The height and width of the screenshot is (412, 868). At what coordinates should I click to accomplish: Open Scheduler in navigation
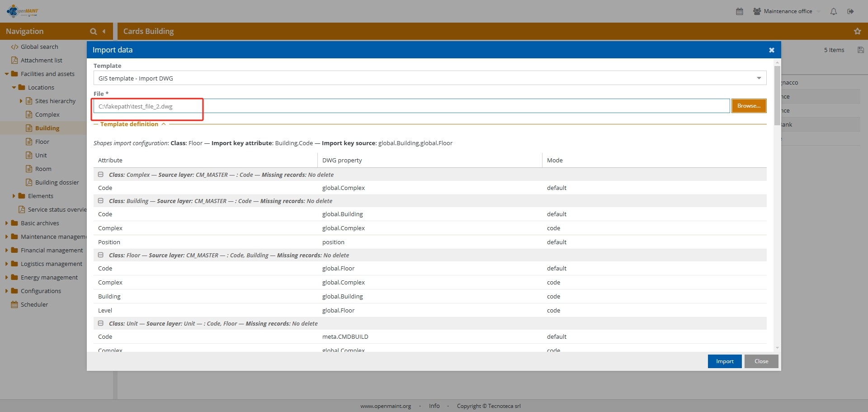[34, 304]
